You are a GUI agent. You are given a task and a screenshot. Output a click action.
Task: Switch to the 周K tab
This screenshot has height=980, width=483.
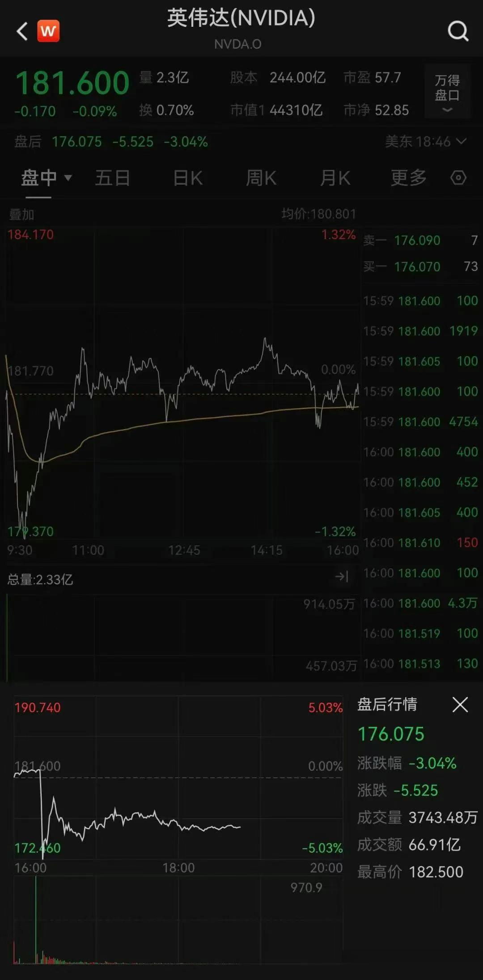coord(261,178)
